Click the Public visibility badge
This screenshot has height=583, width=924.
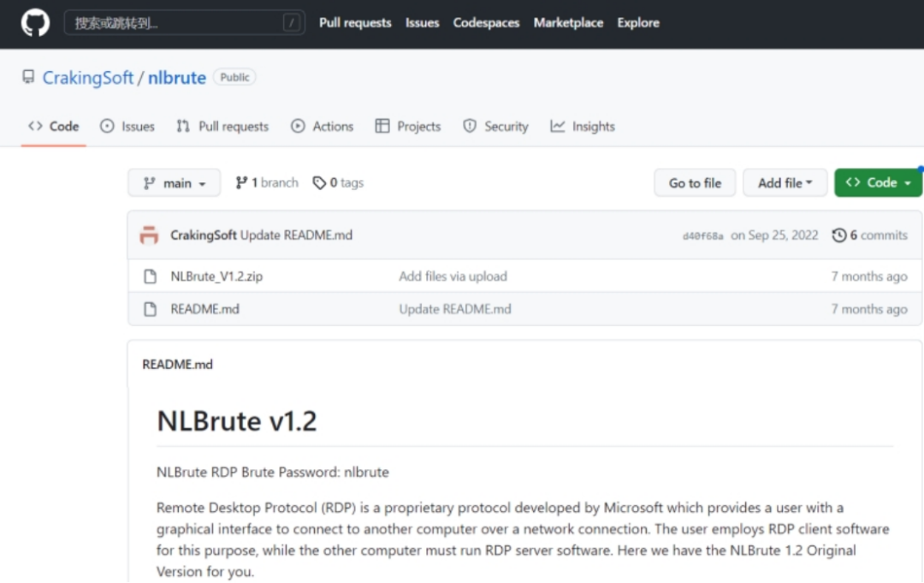click(234, 77)
